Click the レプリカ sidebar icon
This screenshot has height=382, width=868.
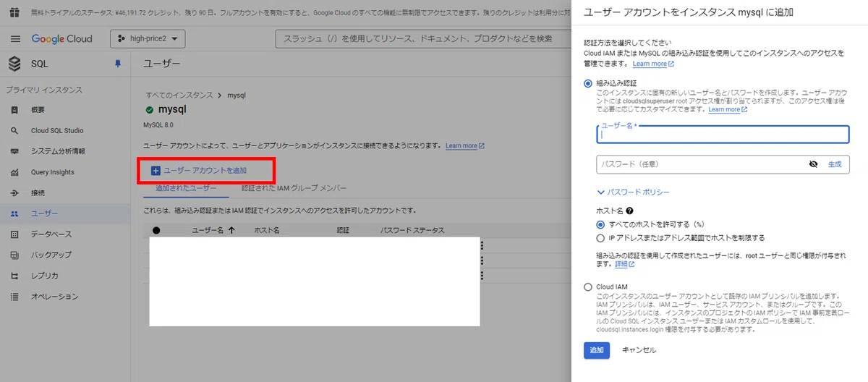pos(14,276)
